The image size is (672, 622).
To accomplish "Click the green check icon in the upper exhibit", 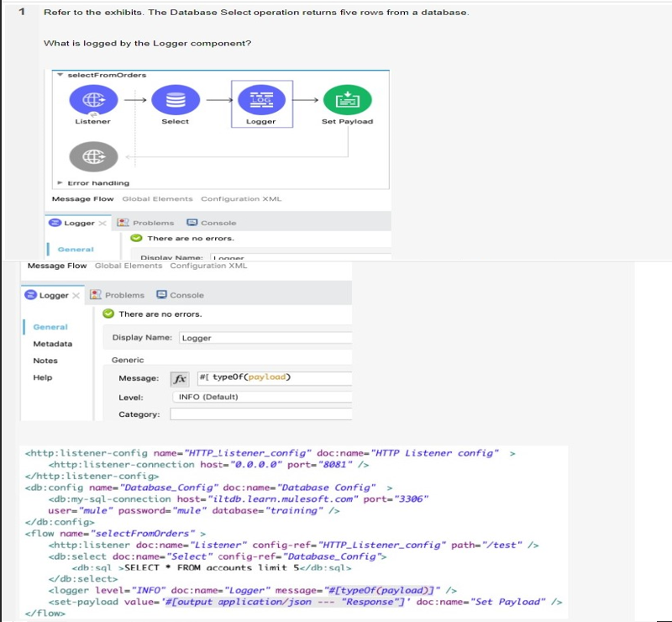I will click(136, 238).
